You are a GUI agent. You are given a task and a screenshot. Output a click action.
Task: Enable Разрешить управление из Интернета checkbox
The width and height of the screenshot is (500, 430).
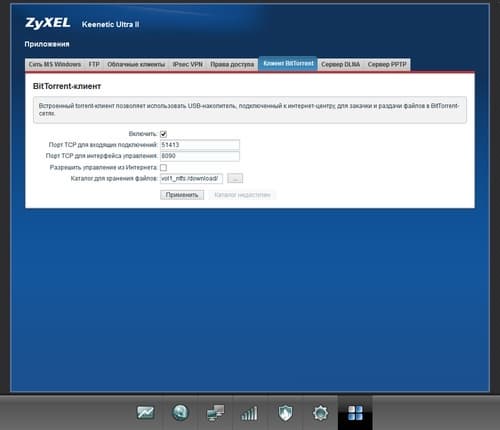pos(163,167)
